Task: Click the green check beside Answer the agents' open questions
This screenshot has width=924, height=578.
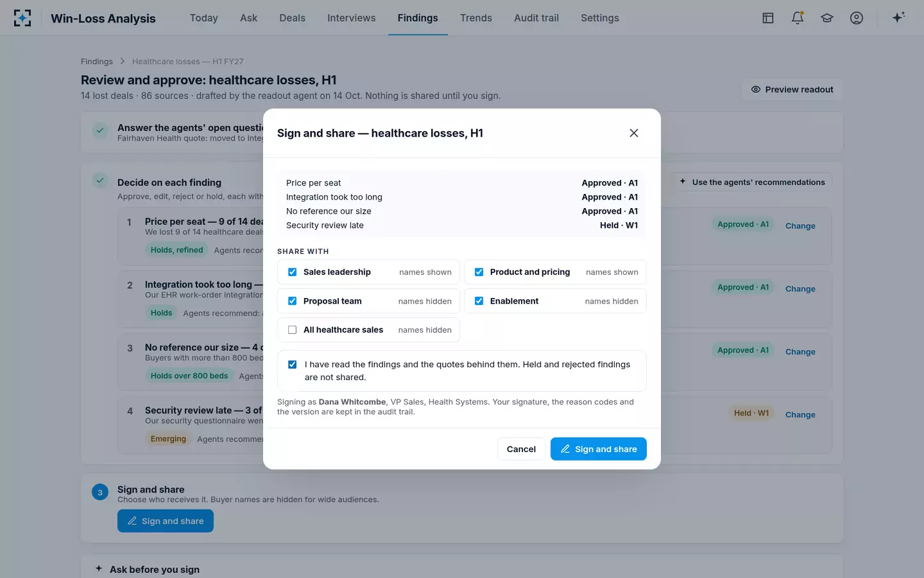Action: point(100,130)
